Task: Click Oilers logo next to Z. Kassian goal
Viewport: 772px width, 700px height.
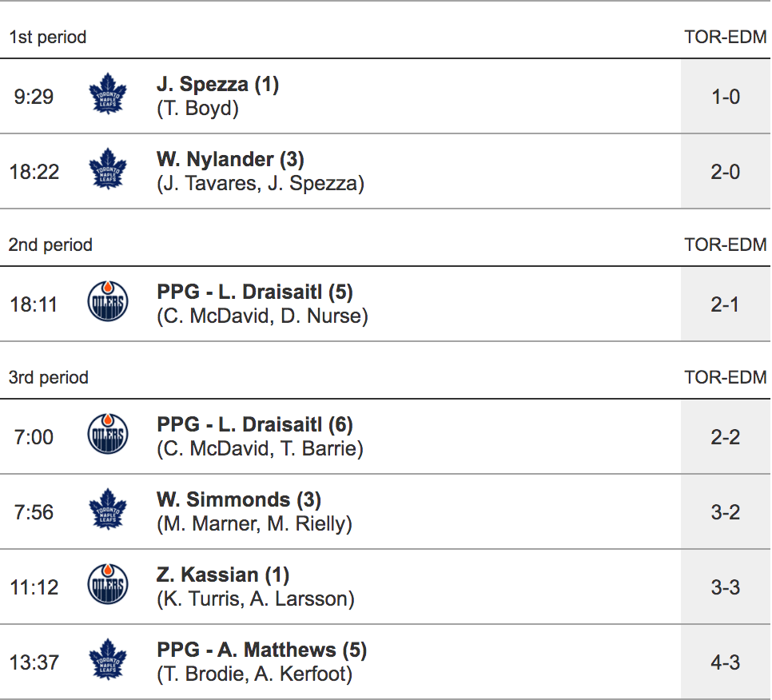Action: point(107,587)
